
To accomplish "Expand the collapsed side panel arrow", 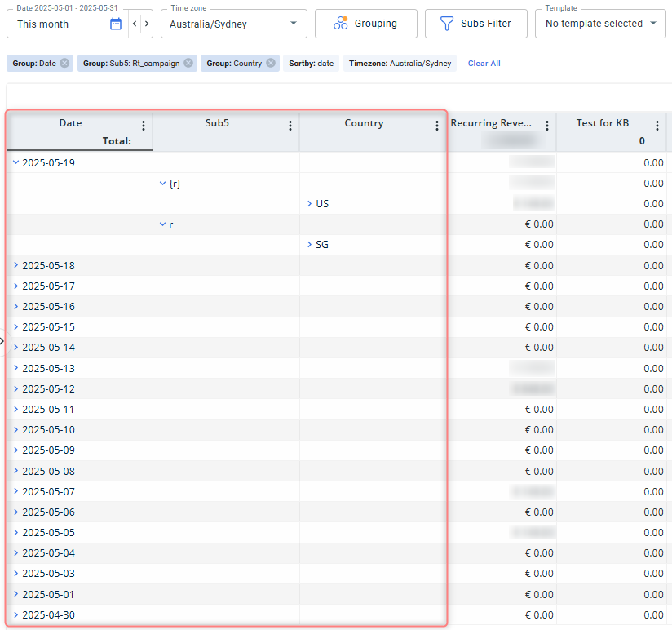I will tap(2, 341).
